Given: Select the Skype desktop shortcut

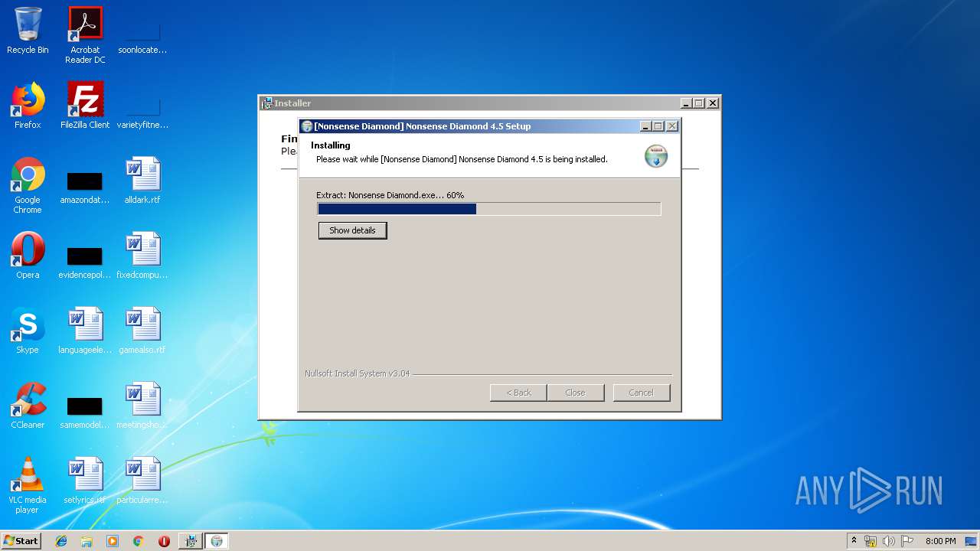Looking at the screenshot, I should click(28, 331).
